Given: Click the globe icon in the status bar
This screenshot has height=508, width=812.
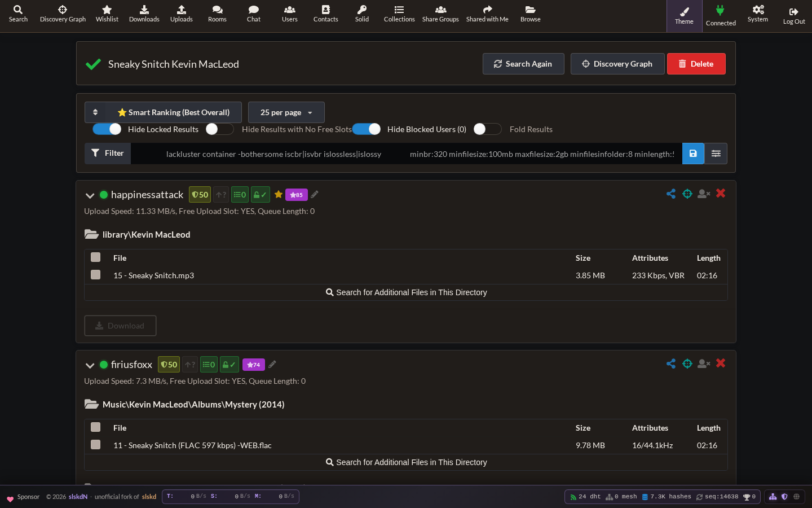Looking at the screenshot, I should pos(797,497).
